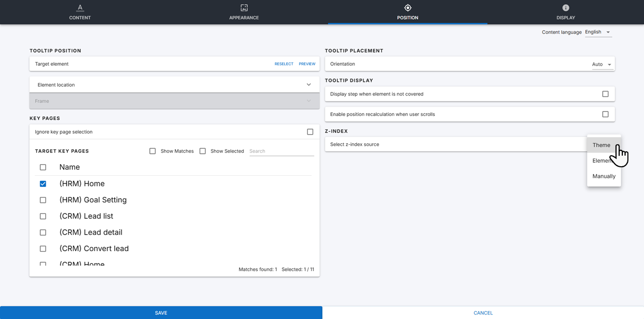Open the Content language dropdown
This screenshot has height=319, width=644.
click(598, 32)
